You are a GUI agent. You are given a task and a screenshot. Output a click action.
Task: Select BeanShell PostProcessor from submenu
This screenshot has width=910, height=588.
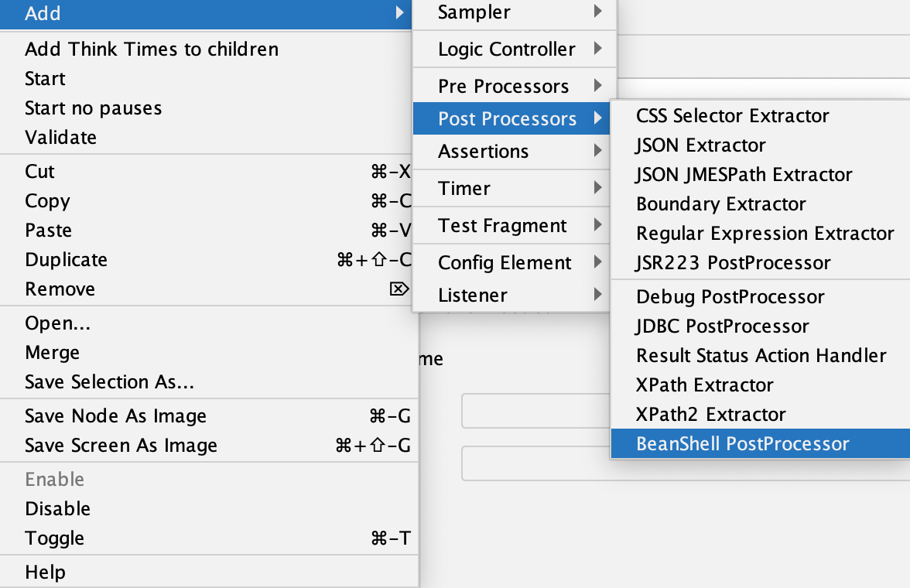point(742,444)
